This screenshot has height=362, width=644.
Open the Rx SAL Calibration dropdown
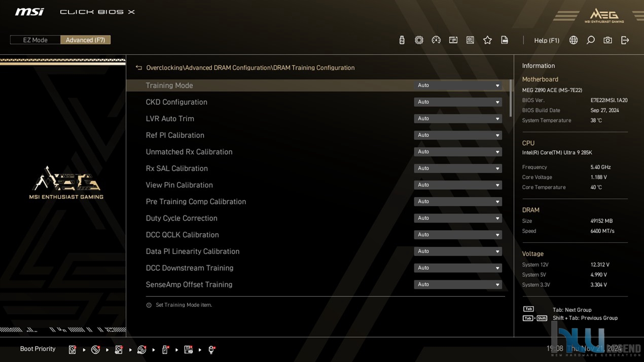pyautogui.click(x=458, y=168)
